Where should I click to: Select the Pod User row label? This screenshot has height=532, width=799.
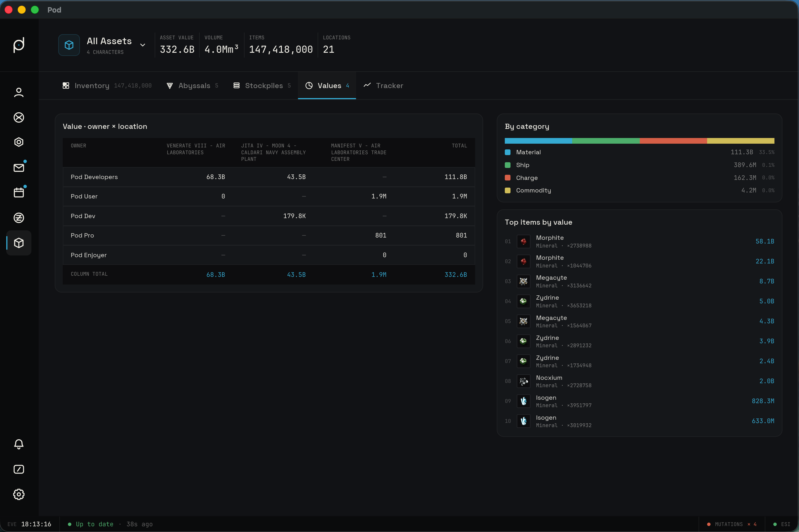pos(84,196)
